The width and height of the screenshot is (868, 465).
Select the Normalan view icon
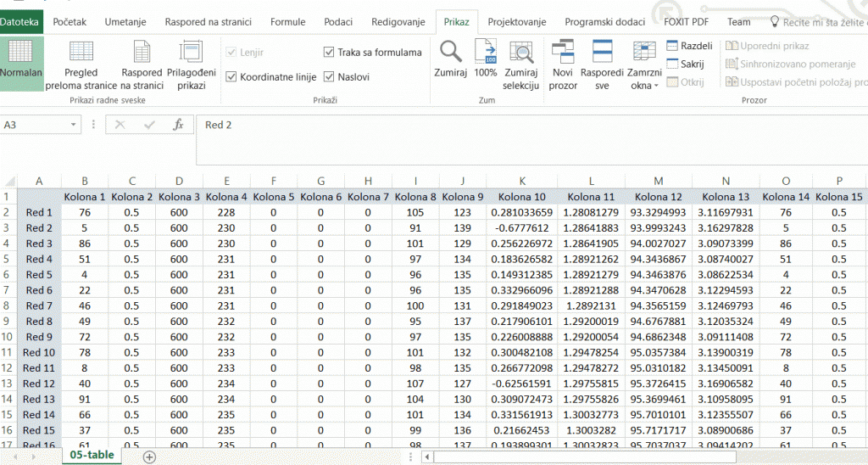[x=20, y=52]
